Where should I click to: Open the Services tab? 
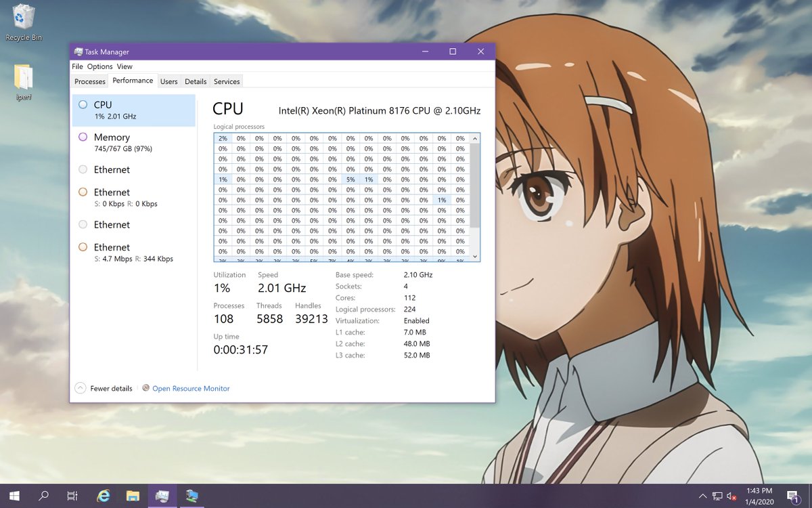coord(227,81)
